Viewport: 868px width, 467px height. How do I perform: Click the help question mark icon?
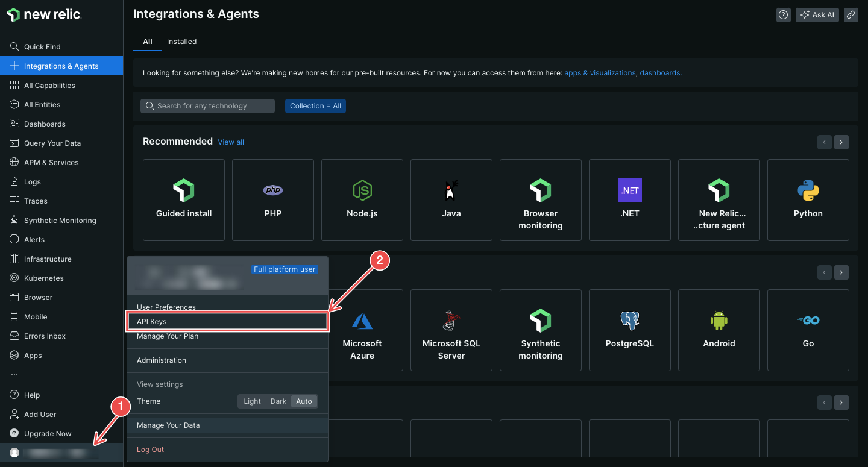pyautogui.click(x=783, y=14)
